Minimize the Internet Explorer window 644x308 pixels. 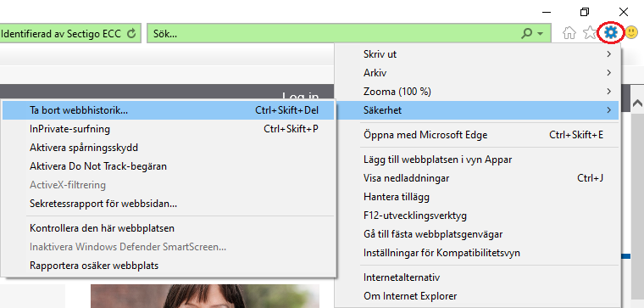(x=547, y=12)
